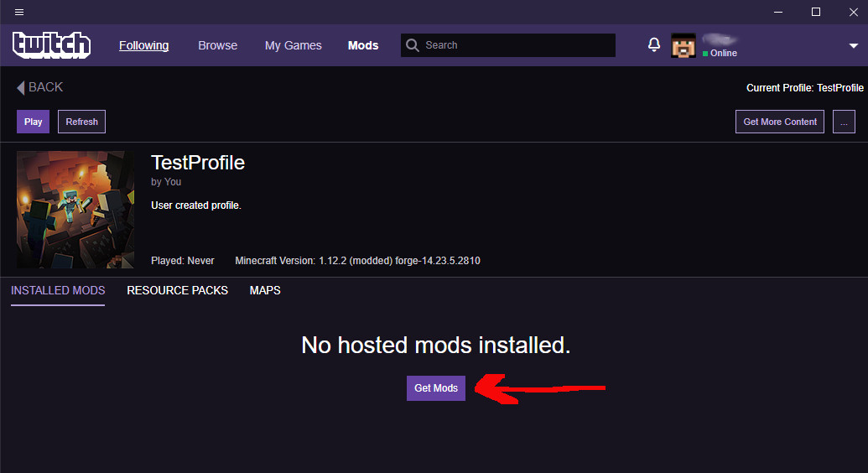Close the Twitch window
This screenshot has height=473, width=868.
pyautogui.click(x=854, y=13)
